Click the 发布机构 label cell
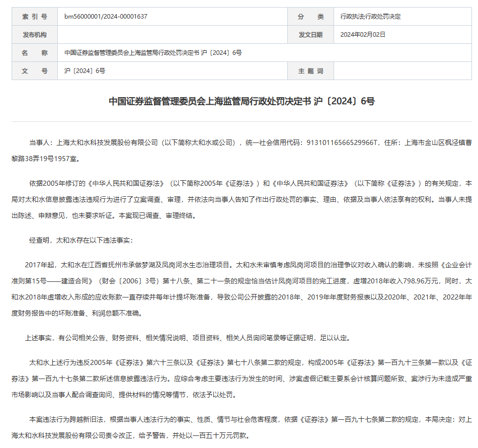 [x=35, y=35]
